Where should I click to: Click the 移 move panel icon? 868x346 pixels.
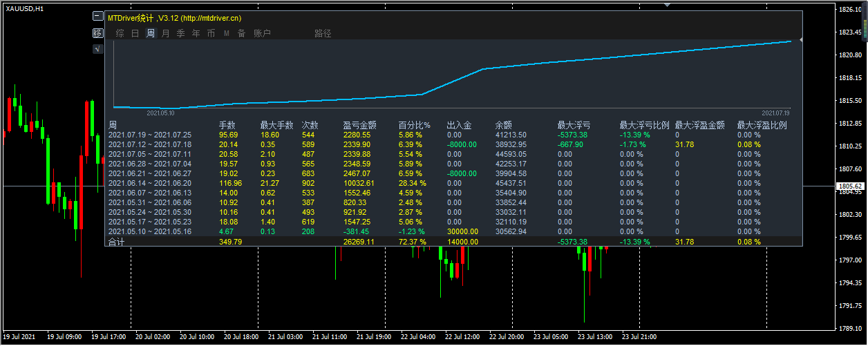[97, 33]
